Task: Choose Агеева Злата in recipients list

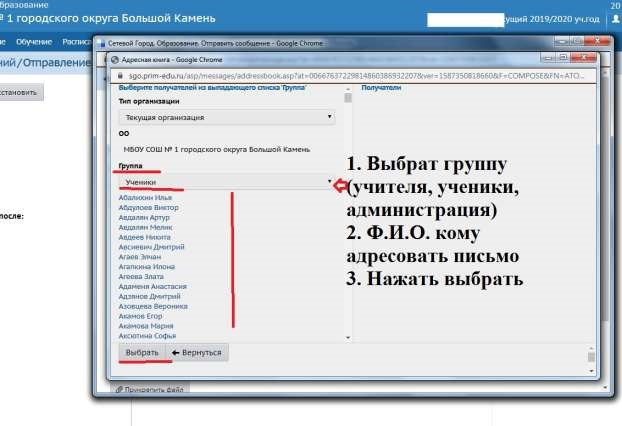Action: point(141,276)
